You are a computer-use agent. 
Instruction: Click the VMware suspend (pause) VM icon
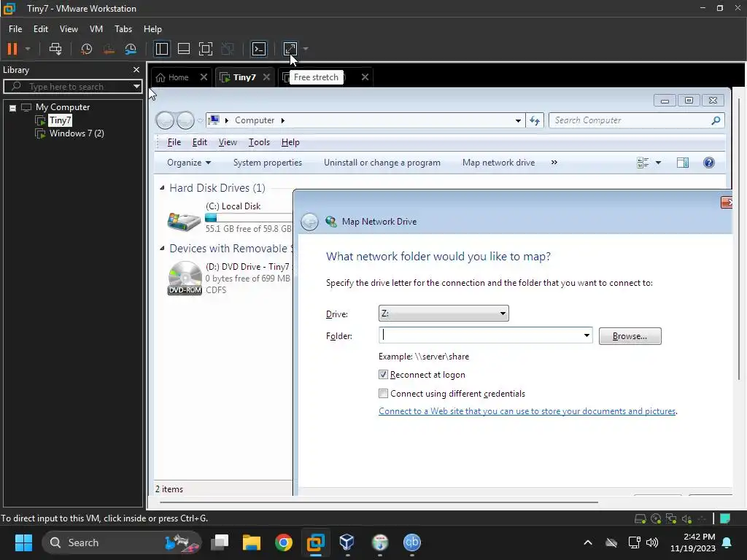pos(12,49)
